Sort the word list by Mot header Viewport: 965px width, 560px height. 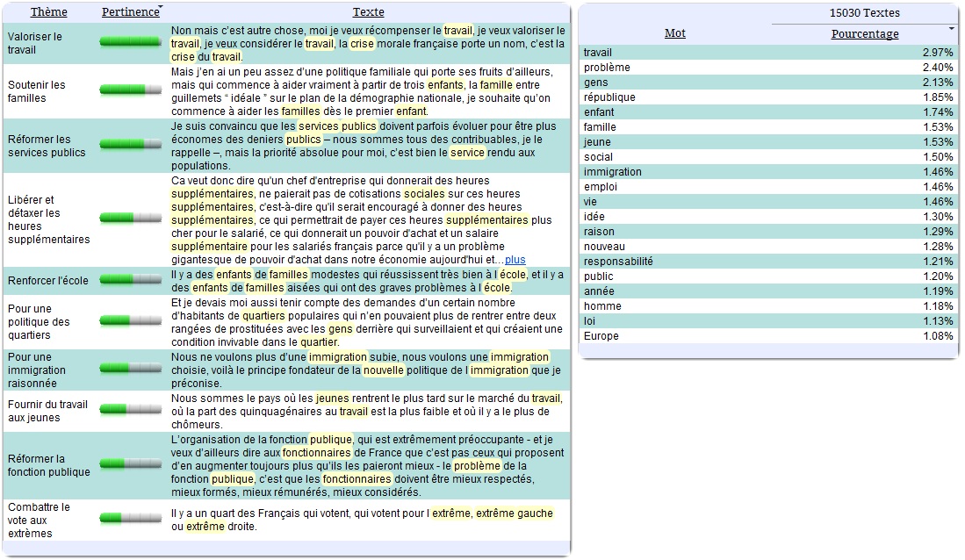pyautogui.click(x=674, y=33)
